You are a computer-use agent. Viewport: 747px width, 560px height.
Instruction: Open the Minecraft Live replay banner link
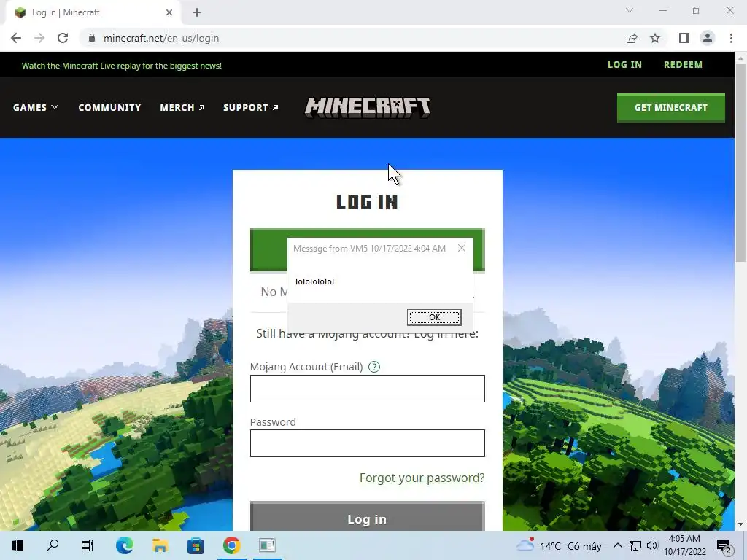[x=122, y=66]
